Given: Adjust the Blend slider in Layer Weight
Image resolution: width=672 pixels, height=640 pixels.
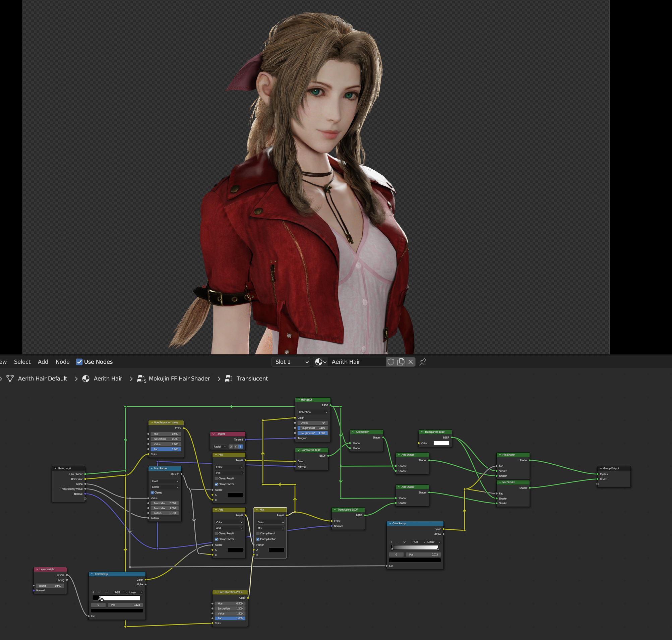Looking at the screenshot, I should tap(50, 586).
